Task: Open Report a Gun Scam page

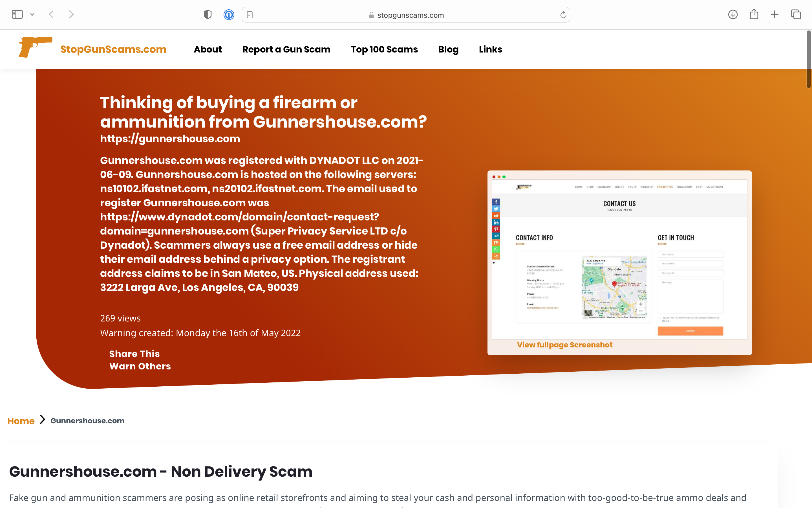Action: (286, 49)
